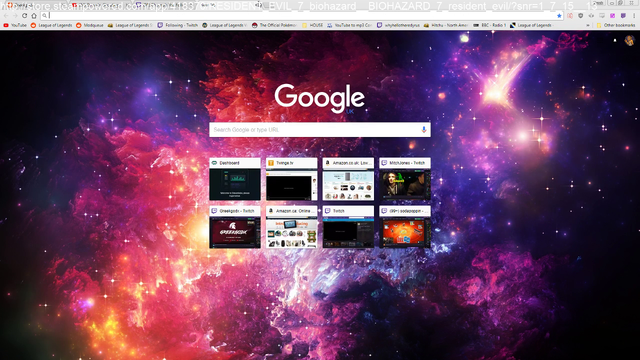Open the home page via house icon

34,16
